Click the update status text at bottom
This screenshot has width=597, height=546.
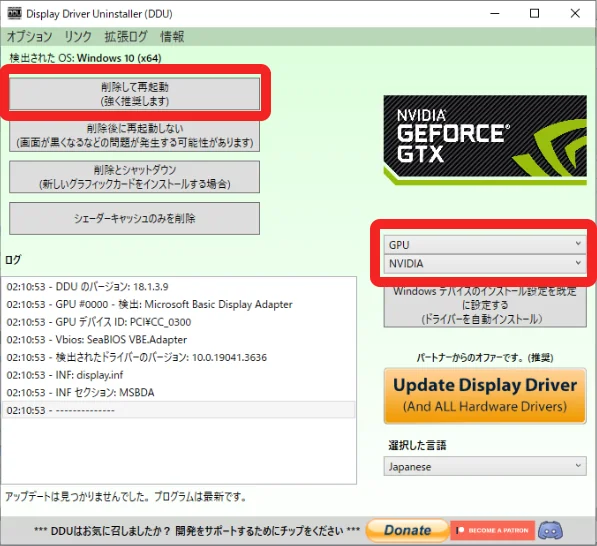click(x=126, y=497)
